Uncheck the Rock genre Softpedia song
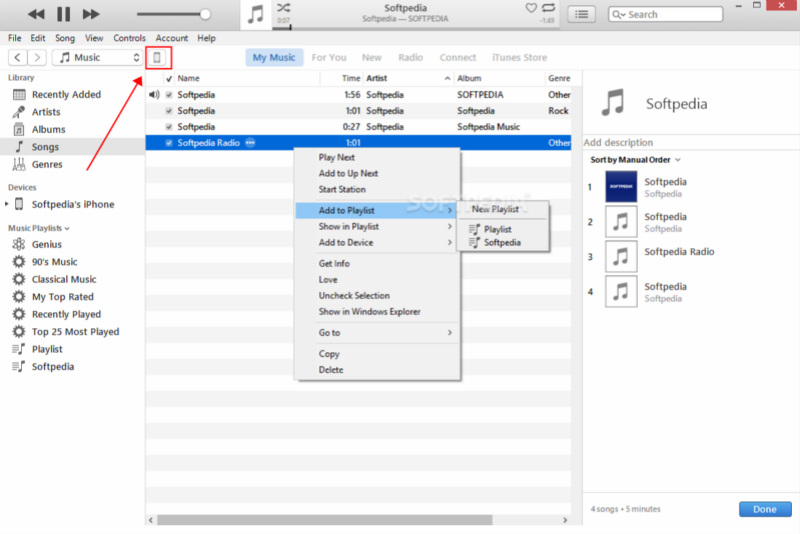Image resolution: width=800 pixels, height=534 pixels. point(169,111)
